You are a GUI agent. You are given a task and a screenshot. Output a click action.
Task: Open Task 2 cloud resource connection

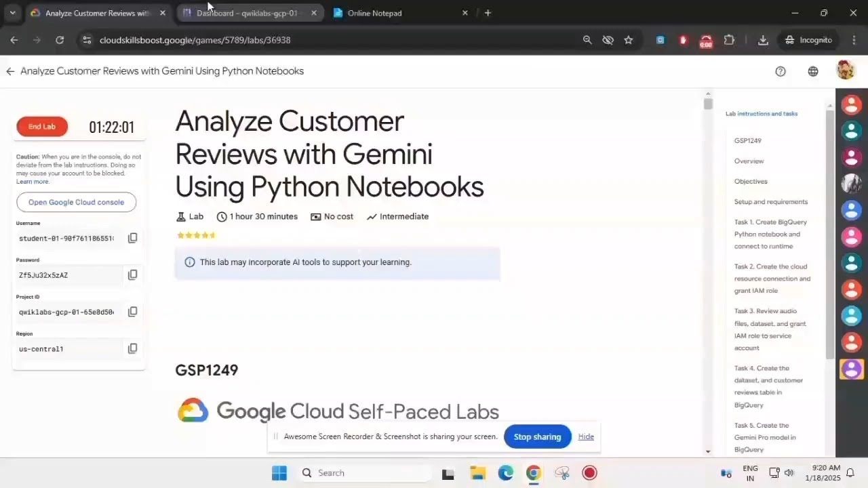(x=772, y=279)
